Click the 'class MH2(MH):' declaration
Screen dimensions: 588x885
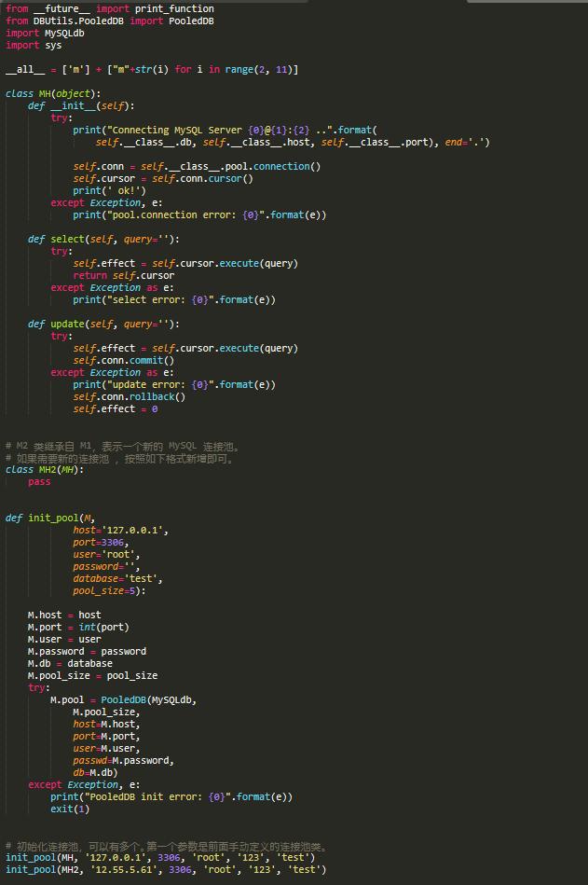[45, 470]
